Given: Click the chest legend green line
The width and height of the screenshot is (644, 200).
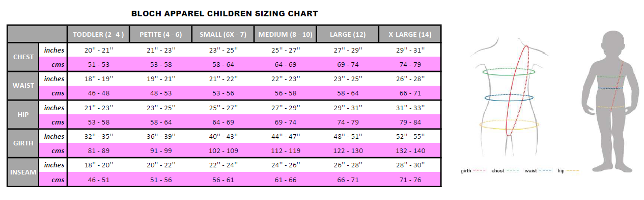Looking at the screenshot, I should (512, 171).
